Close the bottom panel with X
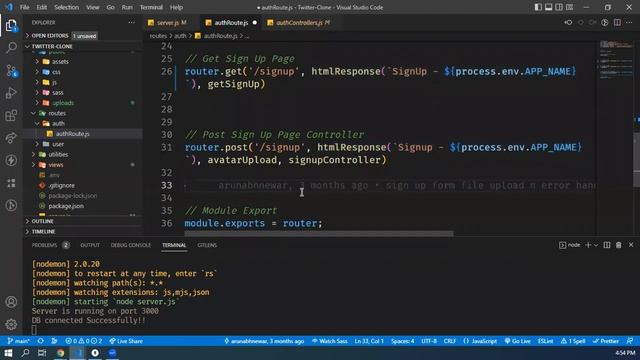The image size is (640, 360). (631, 245)
